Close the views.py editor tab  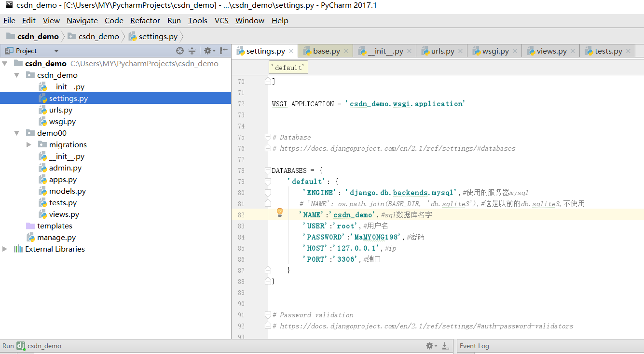573,51
